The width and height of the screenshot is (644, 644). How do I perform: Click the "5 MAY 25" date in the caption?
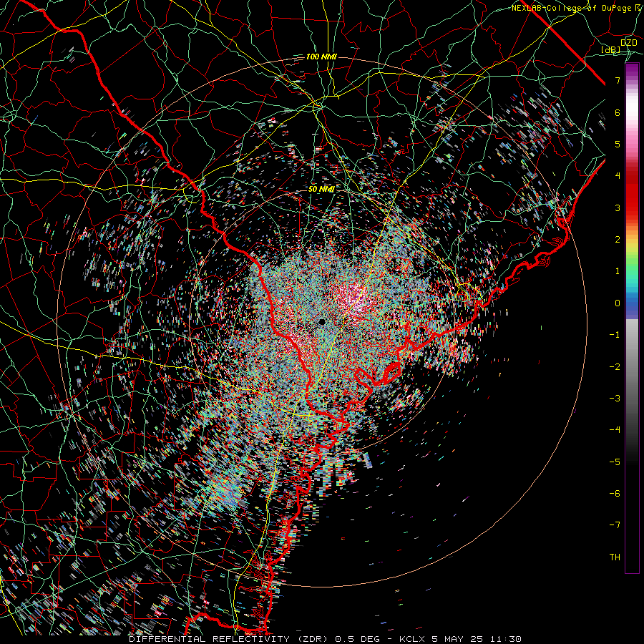[x=457, y=639]
